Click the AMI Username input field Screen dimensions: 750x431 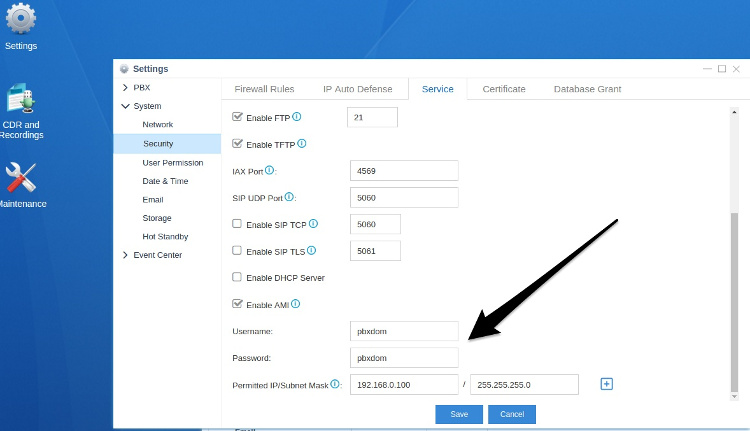pyautogui.click(x=404, y=330)
